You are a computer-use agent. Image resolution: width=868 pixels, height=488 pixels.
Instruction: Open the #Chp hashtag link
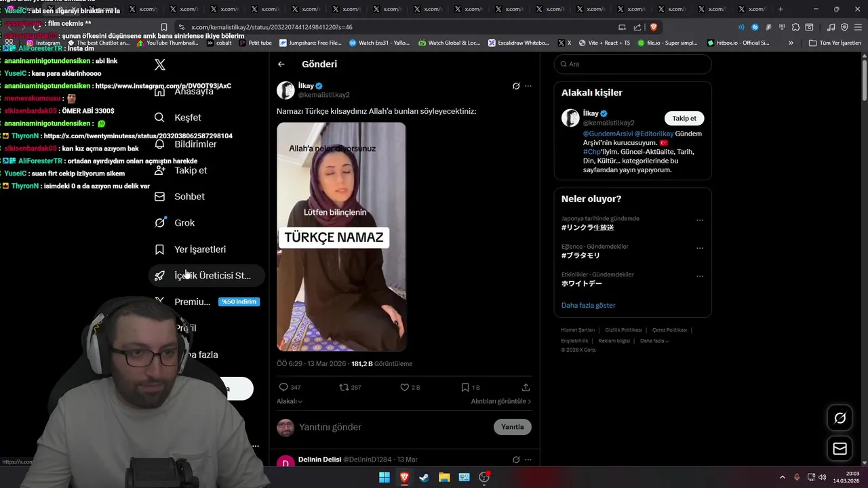tap(591, 152)
